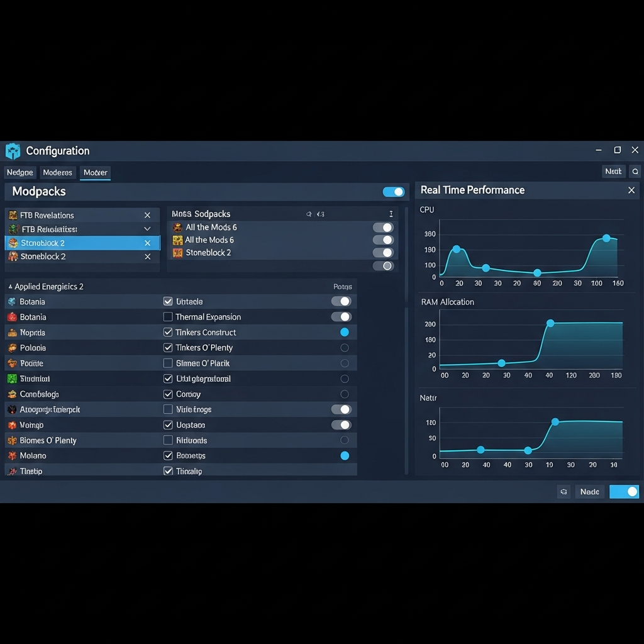Viewport: 644px width, 644px height.
Task: Click Stoneblock 2 icon in Sodpacks list
Action: click(177, 253)
